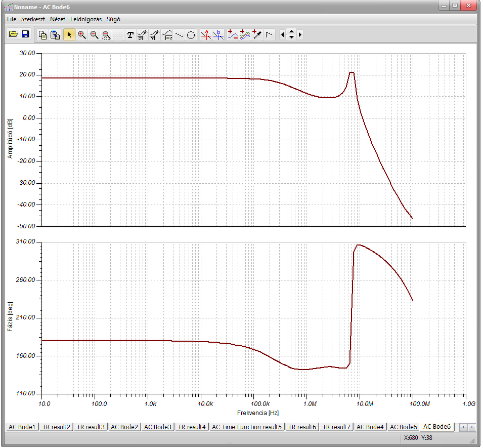Click the 10.0M frequency axis label
The width and height of the screenshot is (483, 448).
click(365, 404)
